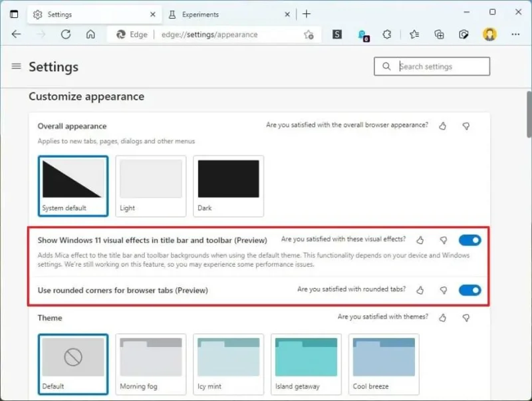Select the Default theme
Viewport: 532px width, 401px height.
(73, 364)
